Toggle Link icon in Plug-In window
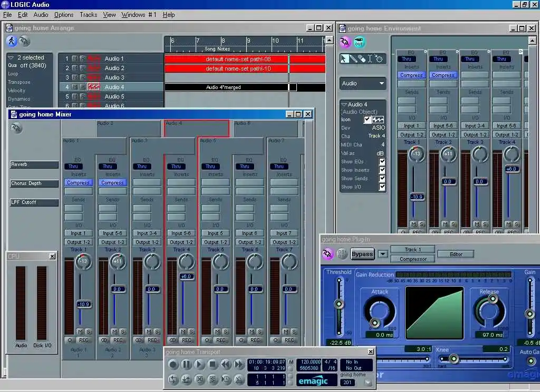 coord(327,254)
